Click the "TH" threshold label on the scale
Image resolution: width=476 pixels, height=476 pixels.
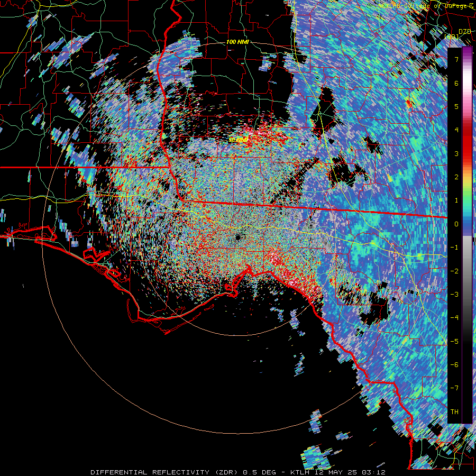coord(454,411)
